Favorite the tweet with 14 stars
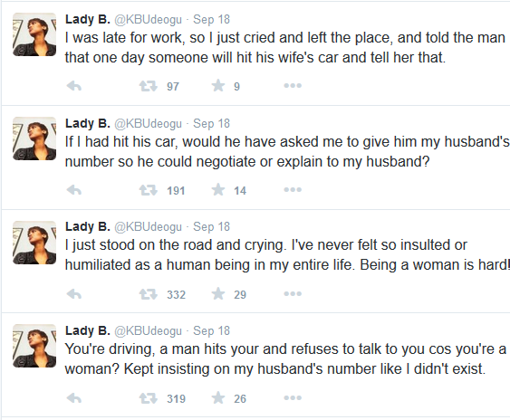This screenshot has width=510, height=420. (218, 190)
